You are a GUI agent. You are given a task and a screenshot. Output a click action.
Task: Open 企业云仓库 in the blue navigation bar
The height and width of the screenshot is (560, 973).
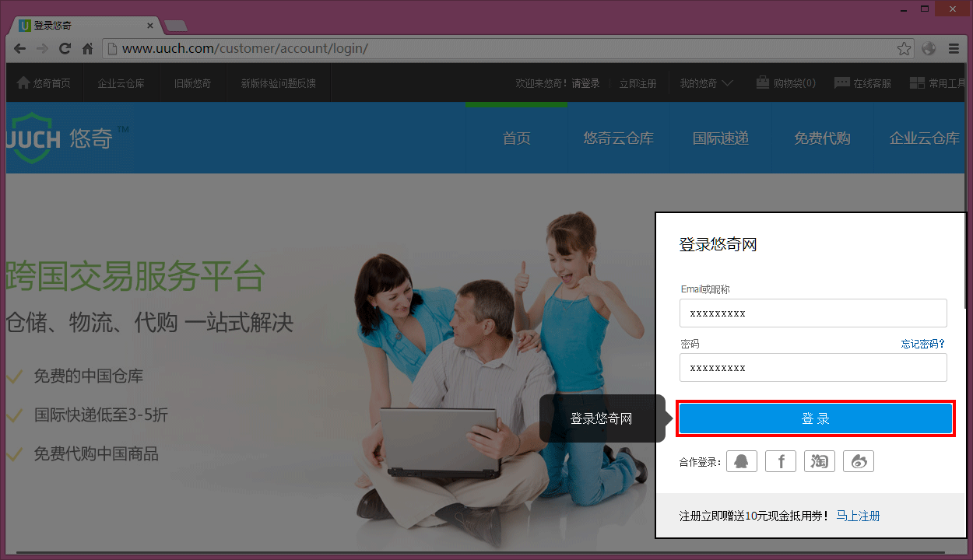pyautogui.click(x=925, y=138)
